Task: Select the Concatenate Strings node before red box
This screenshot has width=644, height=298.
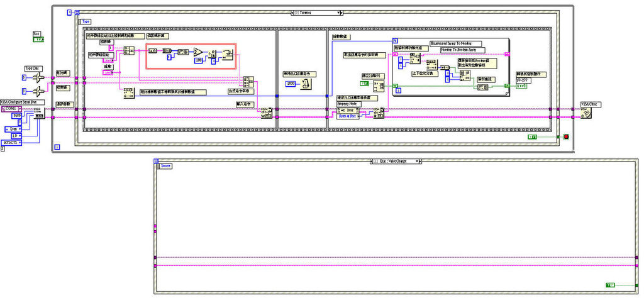Action: click(x=129, y=50)
